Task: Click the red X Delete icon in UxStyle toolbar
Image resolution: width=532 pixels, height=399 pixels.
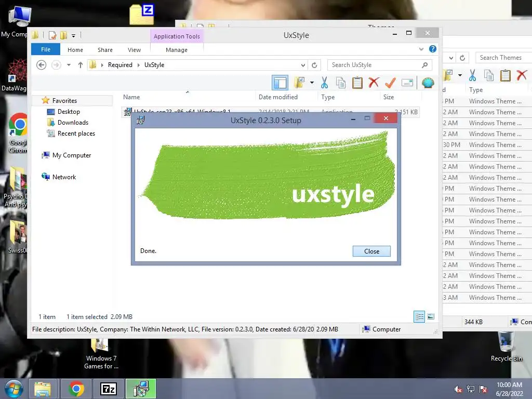Action: coord(374,83)
